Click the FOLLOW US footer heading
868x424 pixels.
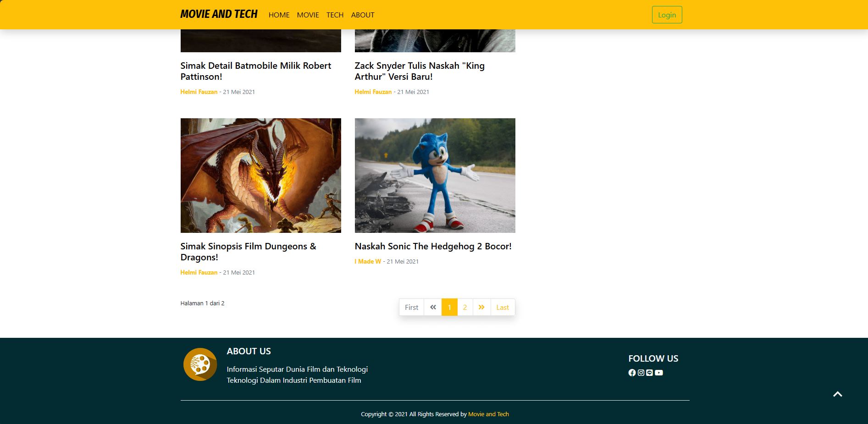pyautogui.click(x=653, y=358)
